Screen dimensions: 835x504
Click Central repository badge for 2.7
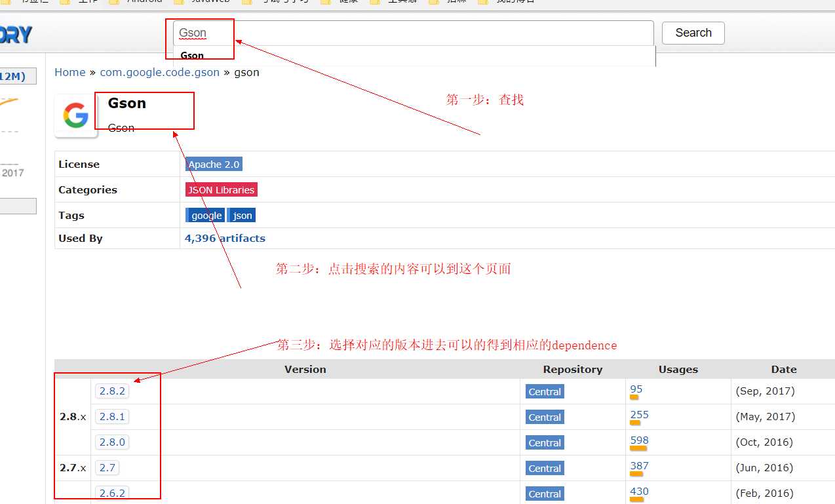click(545, 469)
